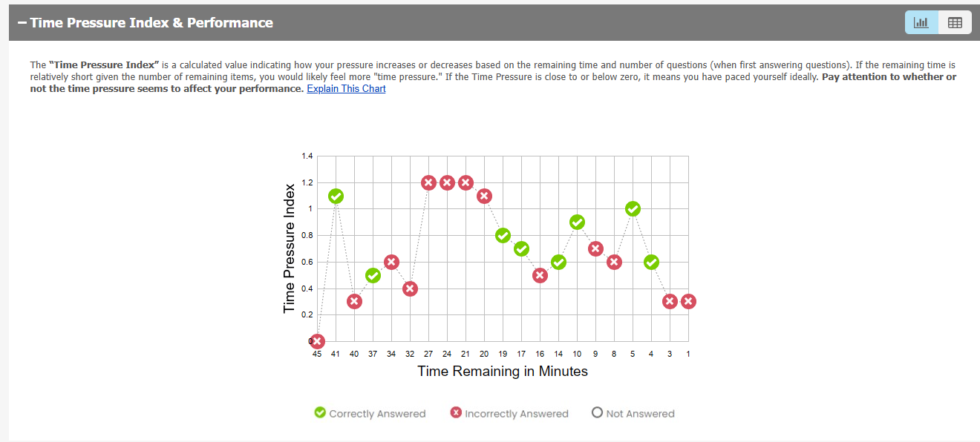Click the incorrect marker at 32 minutes

pos(410,288)
